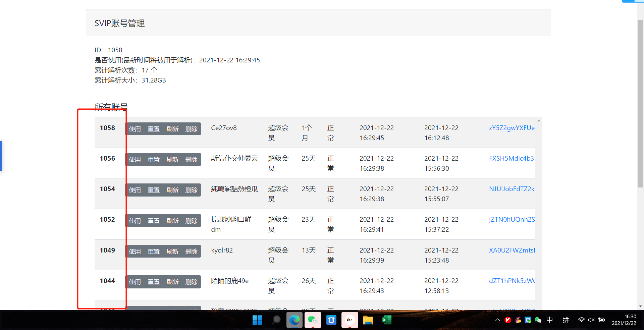Click 重置 for account 1052
The image size is (644, 330).
(x=154, y=221)
